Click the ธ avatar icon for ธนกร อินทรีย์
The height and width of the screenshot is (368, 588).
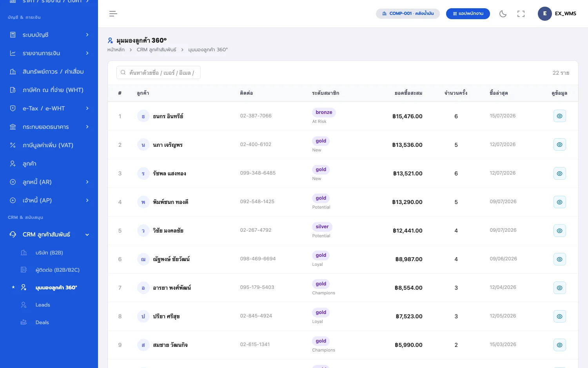(143, 116)
